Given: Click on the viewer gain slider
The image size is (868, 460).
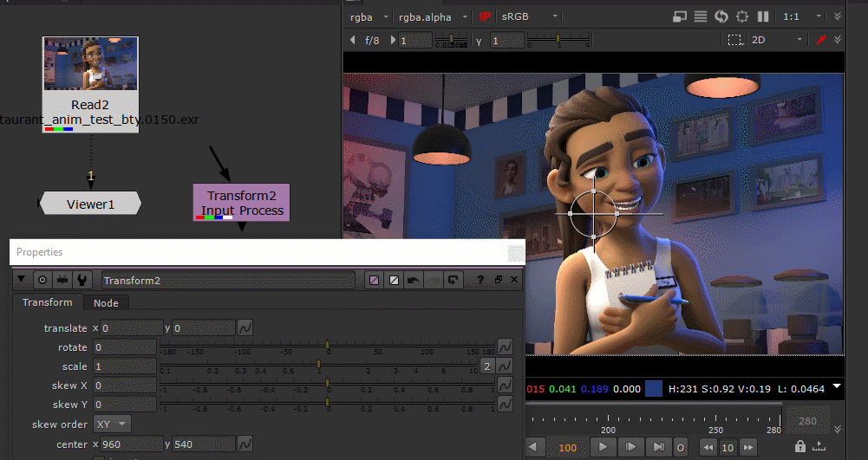Looking at the screenshot, I should click(451, 39).
